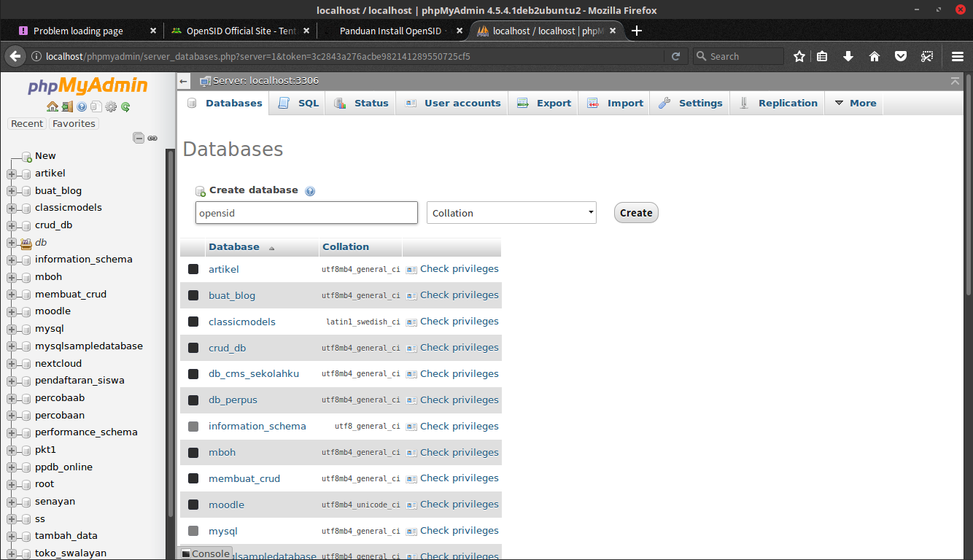
Task: Reload navigation panel with green refresh icon
Action: (126, 106)
